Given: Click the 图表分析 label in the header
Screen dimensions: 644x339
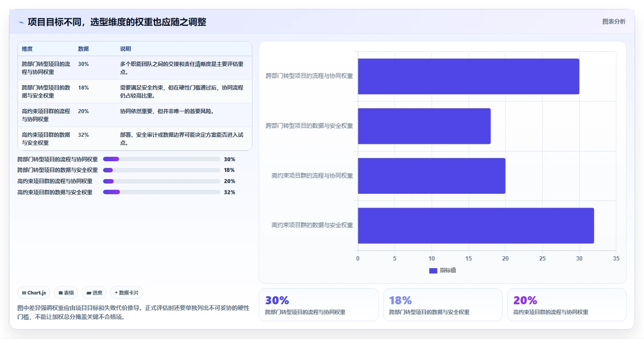Looking at the screenshot, I should (x=614, y=21).
